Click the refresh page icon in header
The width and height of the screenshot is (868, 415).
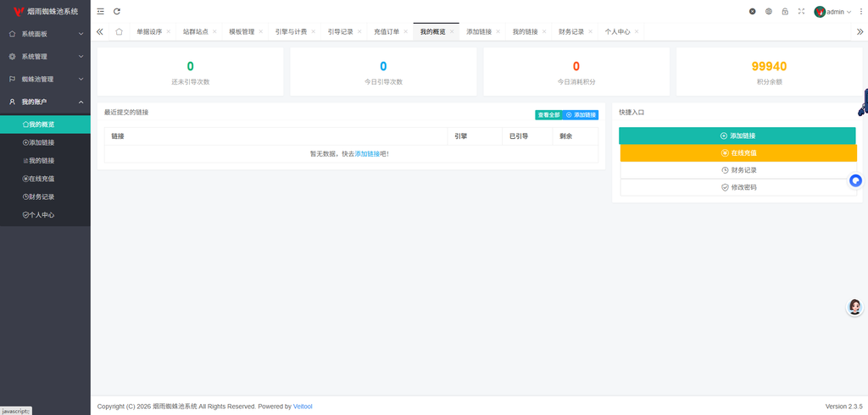point(117,11)
